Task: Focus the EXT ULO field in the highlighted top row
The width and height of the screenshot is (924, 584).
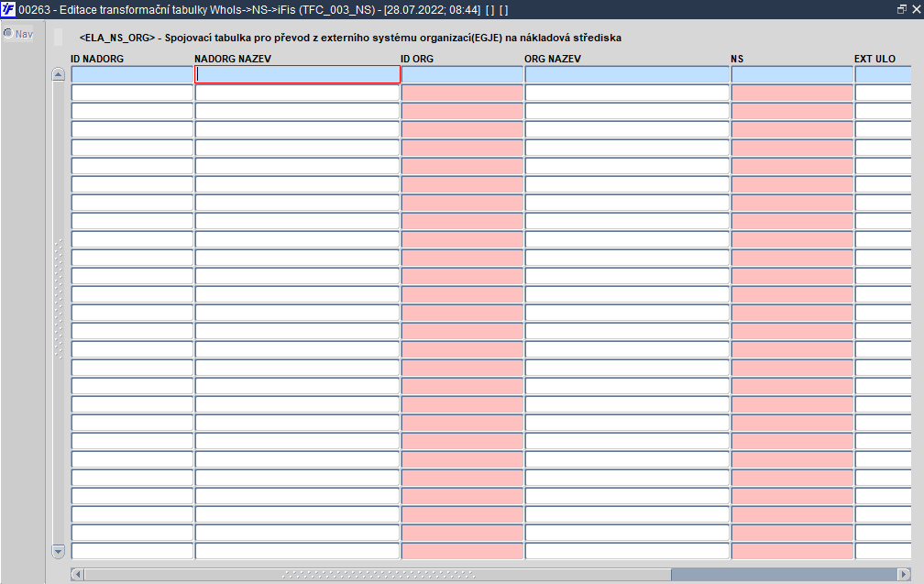Action: (884, 74)
